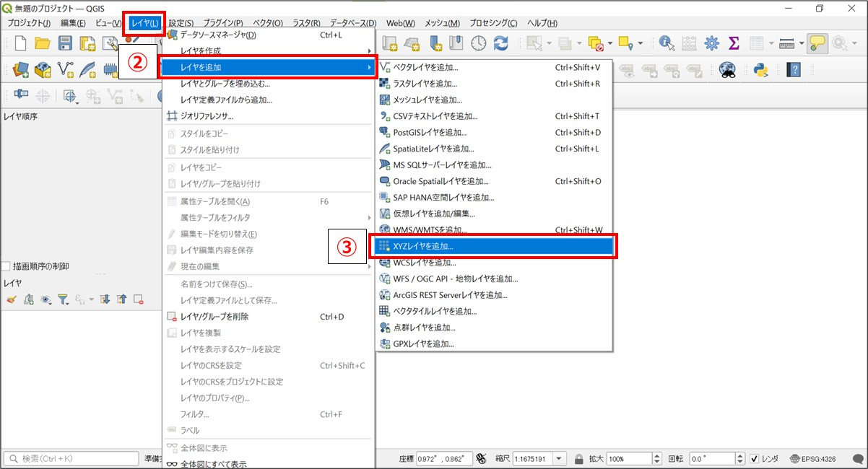Toggle the scale lock padlock icon
The height and width of the screenshot is (469, 868).
coord(578,459)
